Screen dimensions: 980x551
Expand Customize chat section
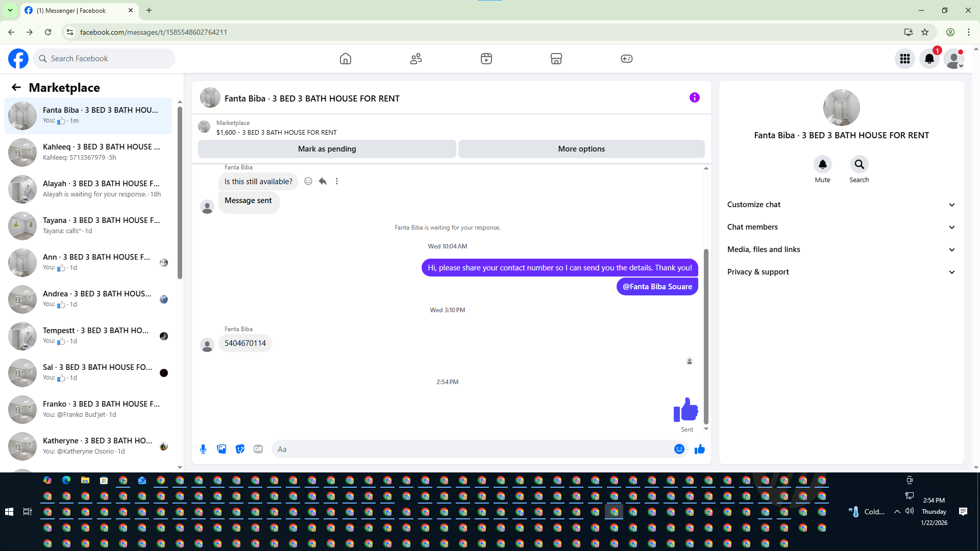click(842, 205)
